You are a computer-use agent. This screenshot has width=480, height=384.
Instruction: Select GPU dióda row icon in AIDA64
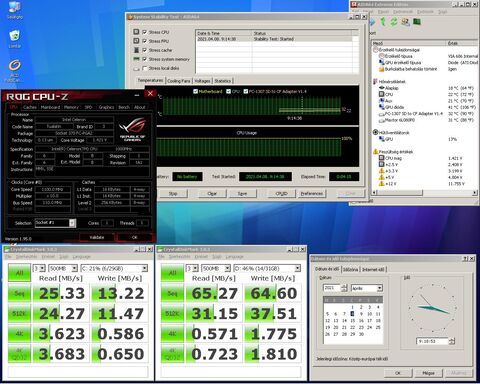pos(382,107)
